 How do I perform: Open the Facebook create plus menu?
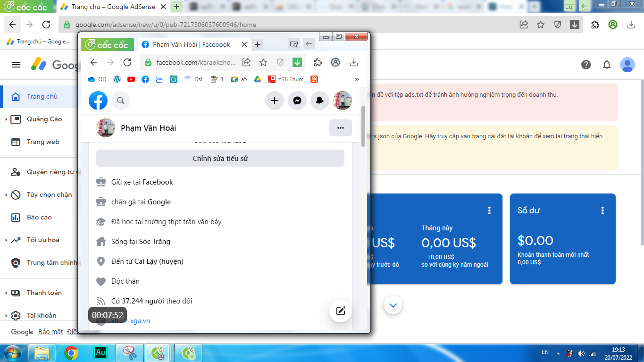[x=275, y=101]
